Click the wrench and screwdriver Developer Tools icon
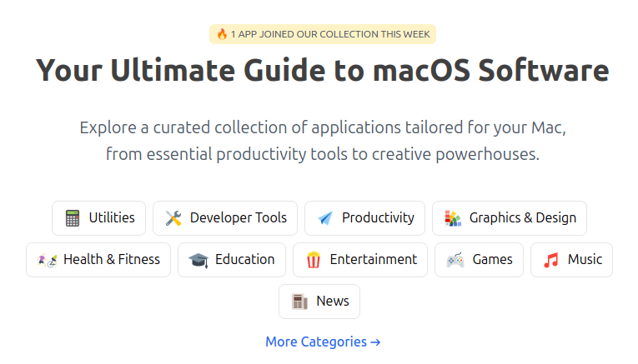This screenshot has width=638, height=364. (173, 218)
